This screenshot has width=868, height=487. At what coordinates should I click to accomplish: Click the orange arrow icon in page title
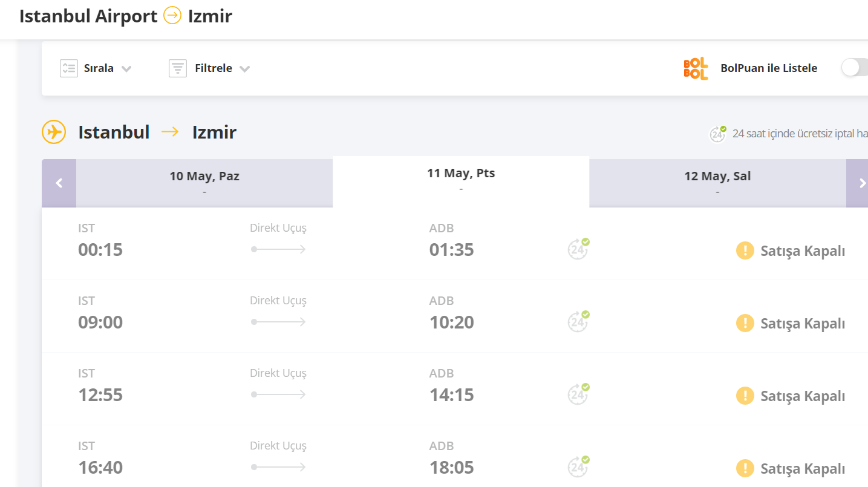172,16
